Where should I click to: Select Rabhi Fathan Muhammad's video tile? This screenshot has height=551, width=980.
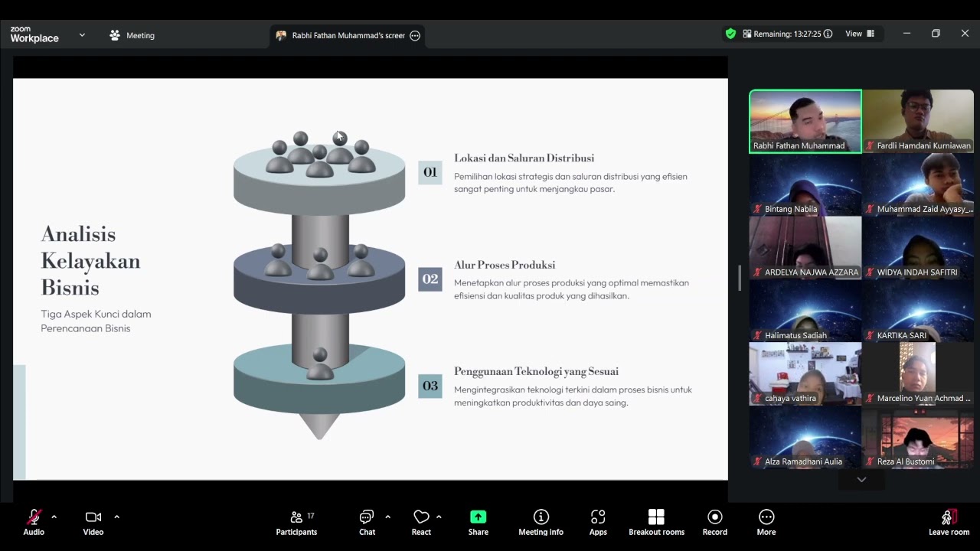point(805,122)
